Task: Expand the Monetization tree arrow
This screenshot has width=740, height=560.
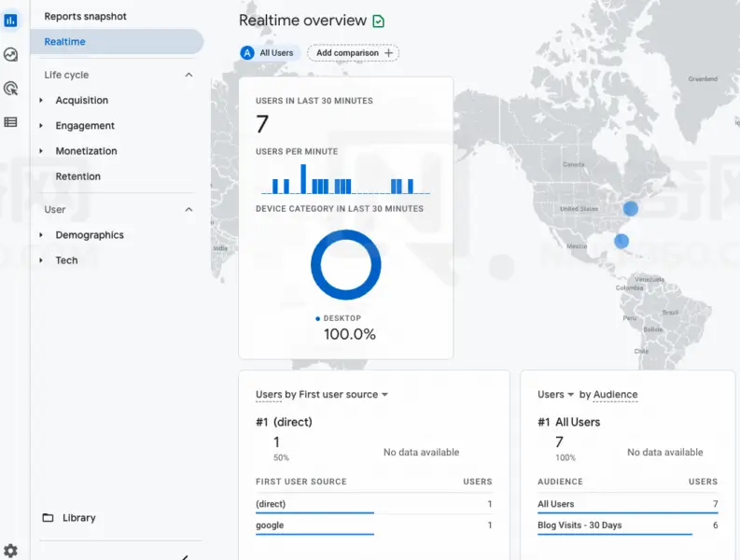Action: click(41, 151)
